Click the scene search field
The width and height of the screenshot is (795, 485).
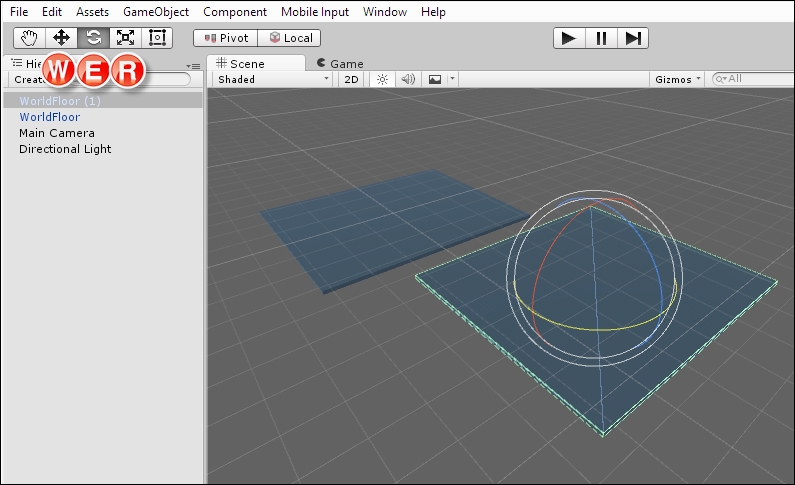(752, 79)
